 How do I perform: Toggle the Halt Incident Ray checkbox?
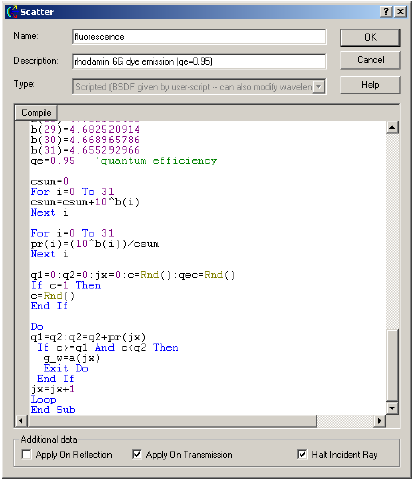pyautogui.click(x=302, y=454)
